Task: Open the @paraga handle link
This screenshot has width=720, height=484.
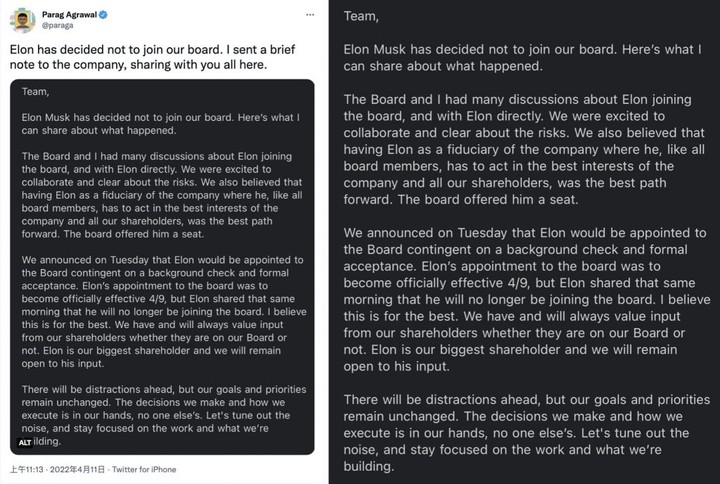Action: (x=58, y=27)
